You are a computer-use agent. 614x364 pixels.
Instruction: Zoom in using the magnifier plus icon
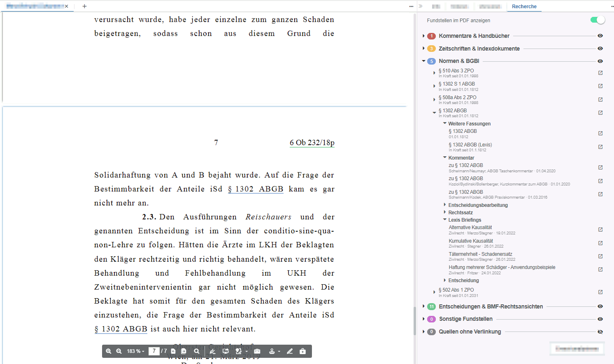(109, 351)
